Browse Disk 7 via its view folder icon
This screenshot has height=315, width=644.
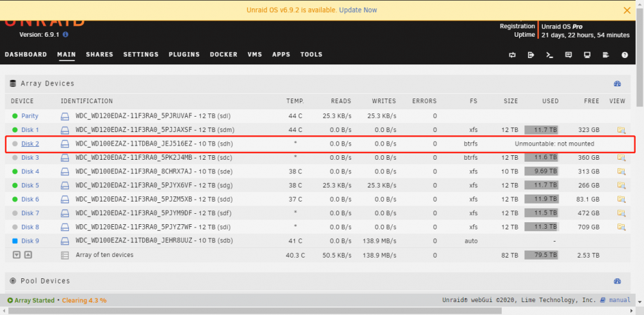621,213
